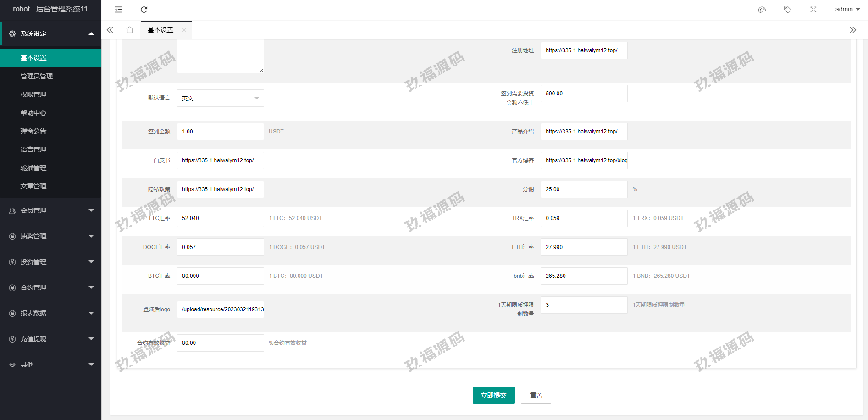Viewport: 868px width, 420px height.
Task: Click the 重置 reset button
Action: click(536, 395)
